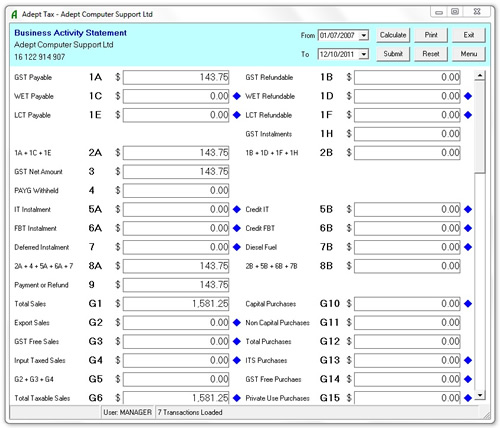500x428 pixels.
Task: Open the Menu button
Action: [x=469, y=54]
